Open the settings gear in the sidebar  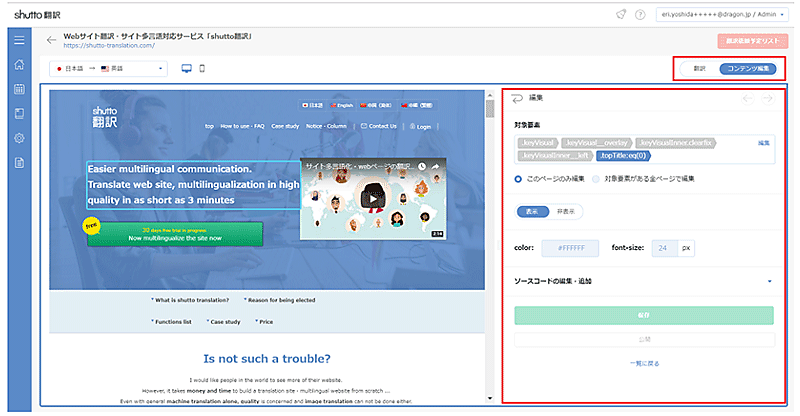pos(19,137)
